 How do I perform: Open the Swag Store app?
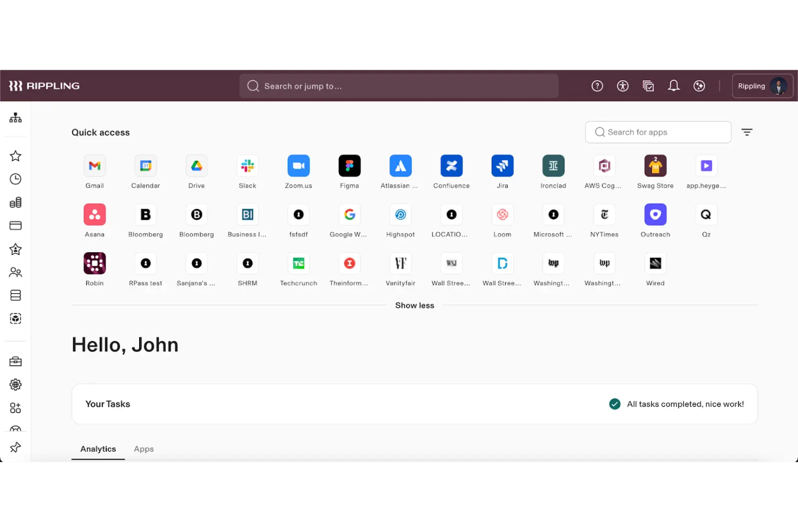pos(656,166)
